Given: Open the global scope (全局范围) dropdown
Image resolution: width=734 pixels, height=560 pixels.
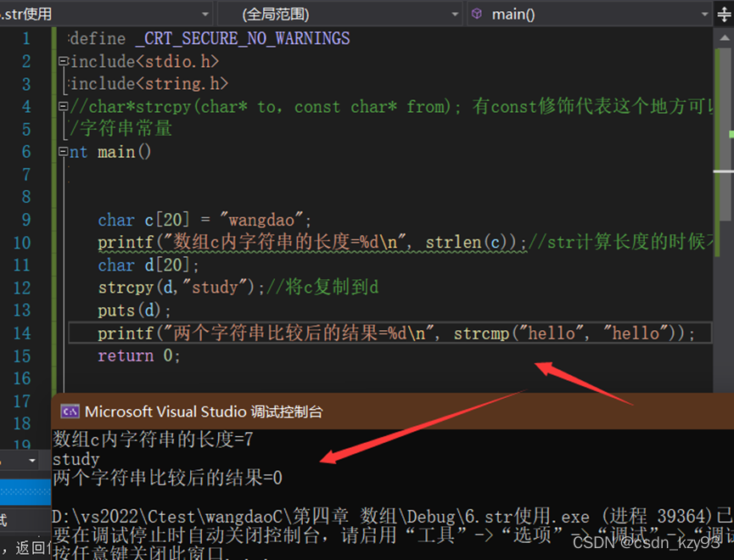Looking at the screenshot, I should point(340,14).
